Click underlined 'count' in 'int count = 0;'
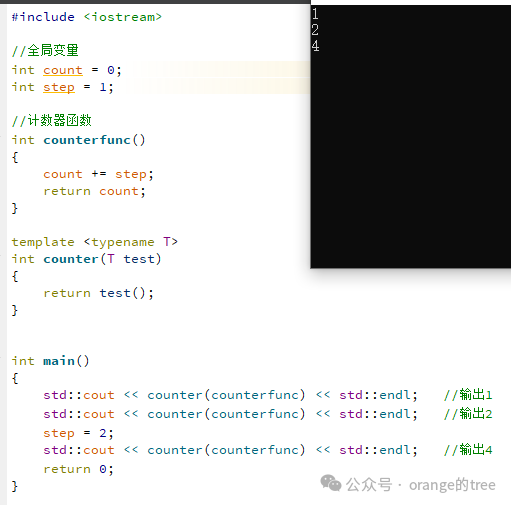Viewport: 511px width, 505px height. 63,70
